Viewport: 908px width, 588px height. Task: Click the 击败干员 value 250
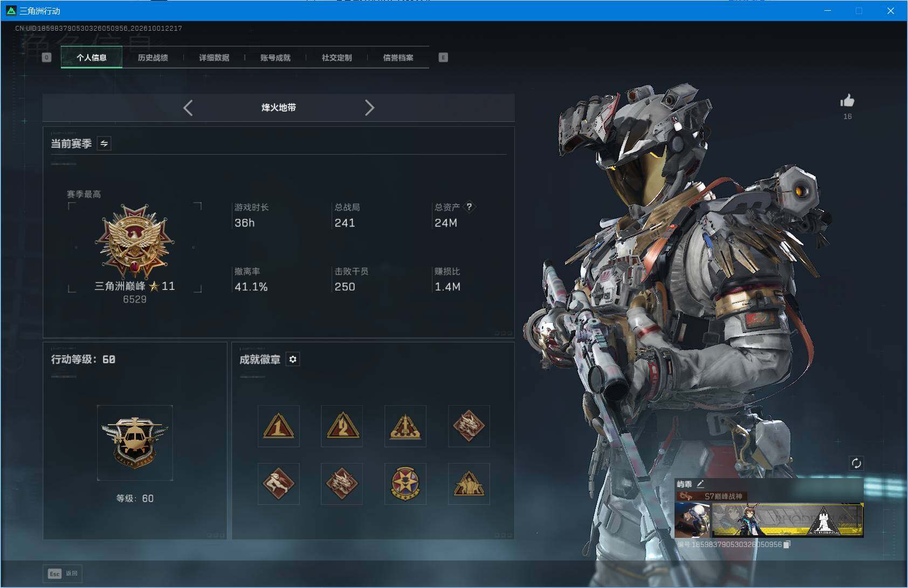pyautogui.click(x=345, y=287)
